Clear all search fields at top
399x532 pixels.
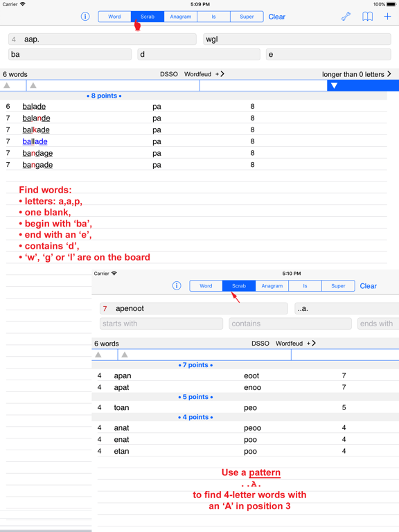[x=277, y=17]
